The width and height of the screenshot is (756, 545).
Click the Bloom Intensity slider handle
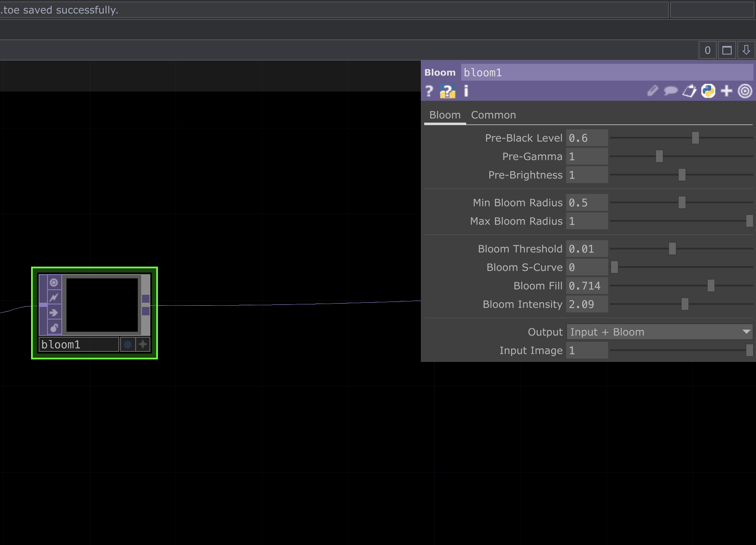(x=685, y=304)
